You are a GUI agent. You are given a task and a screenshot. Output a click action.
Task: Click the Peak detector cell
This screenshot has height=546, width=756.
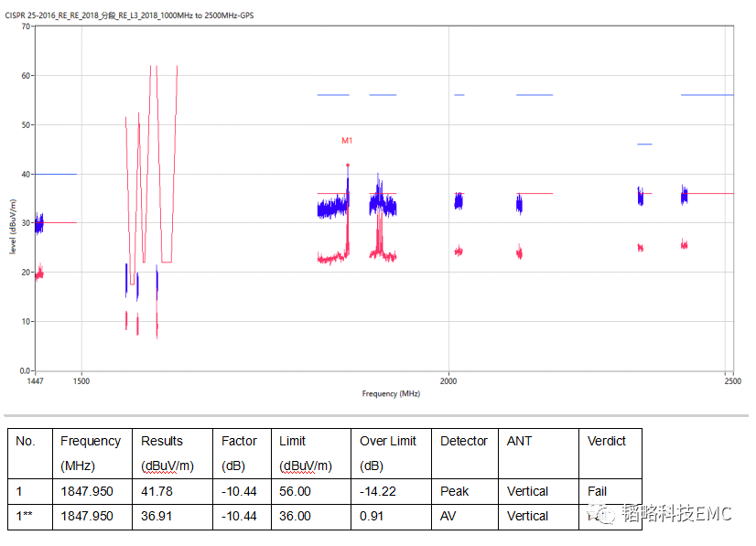coord(455,491)
